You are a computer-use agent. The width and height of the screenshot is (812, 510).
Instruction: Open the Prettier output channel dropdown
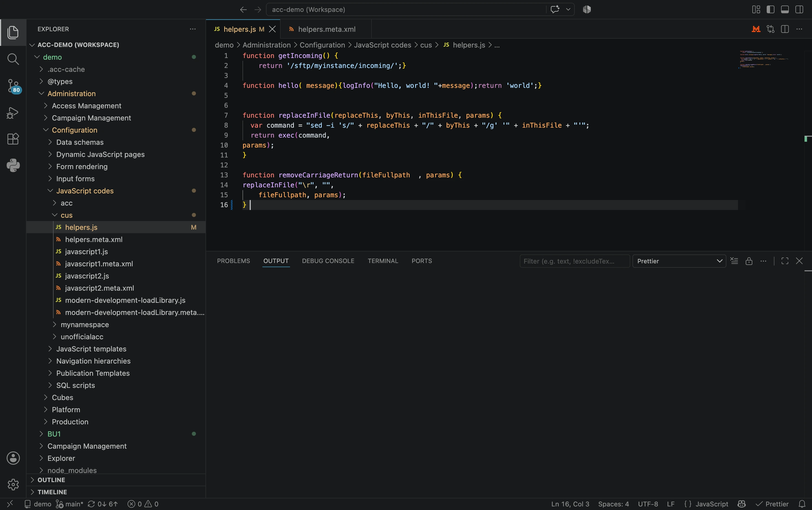(x=679, y=261)
